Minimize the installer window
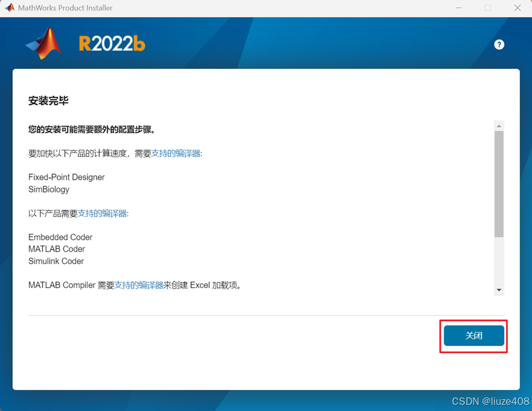The image size is (532, 411). 459,8
